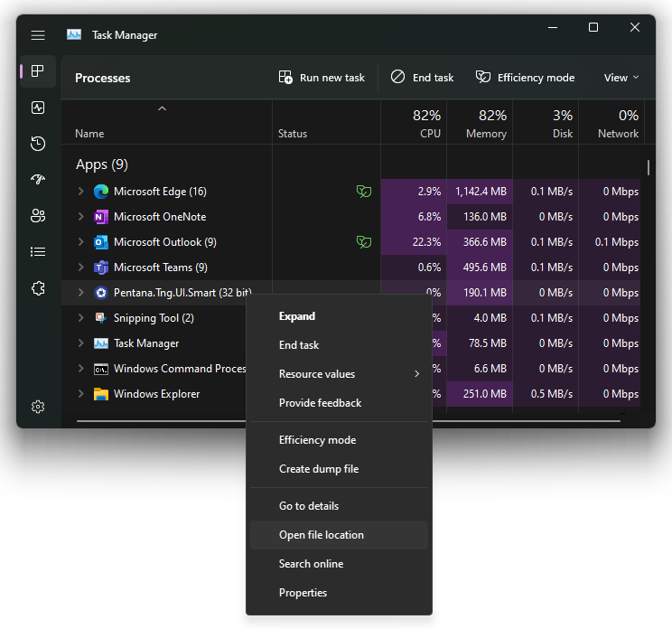Click the Apps (9) group heading

[102, 164]
